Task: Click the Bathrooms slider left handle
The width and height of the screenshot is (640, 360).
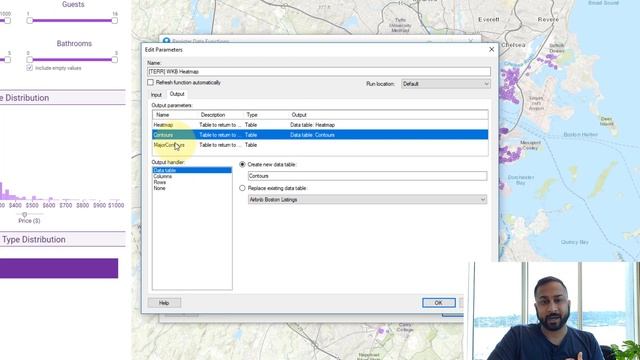Action: 30,60
